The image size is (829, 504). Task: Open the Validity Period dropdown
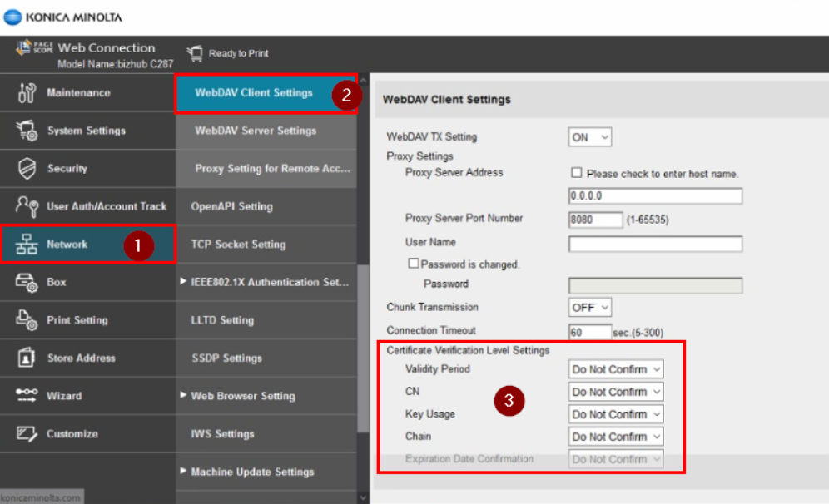[616, 369]
